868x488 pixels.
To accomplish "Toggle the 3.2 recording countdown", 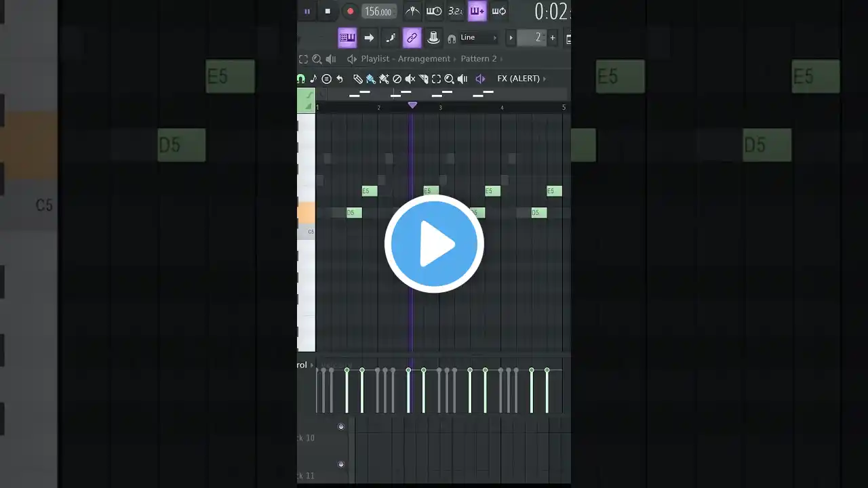I will point(455,11).
